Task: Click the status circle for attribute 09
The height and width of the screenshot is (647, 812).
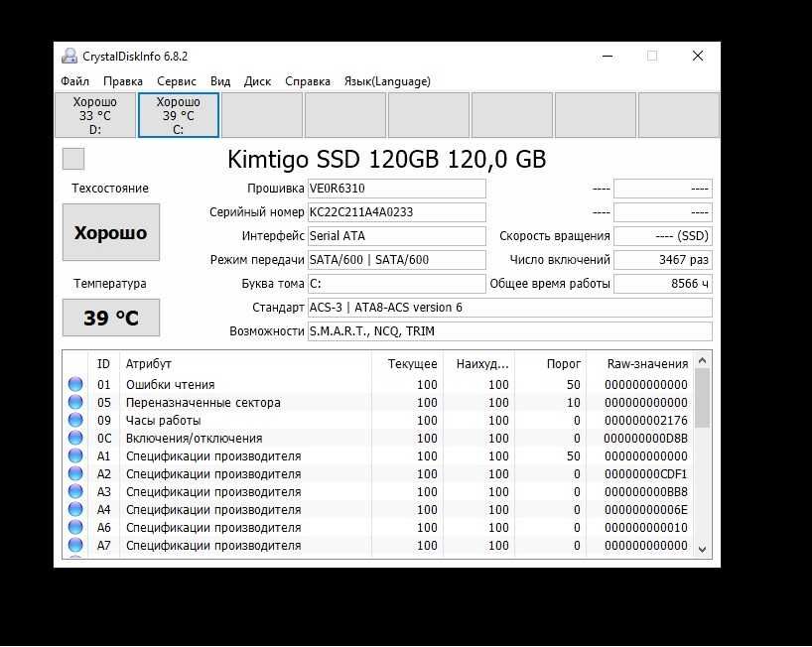Action: click(x=75, y=420)
